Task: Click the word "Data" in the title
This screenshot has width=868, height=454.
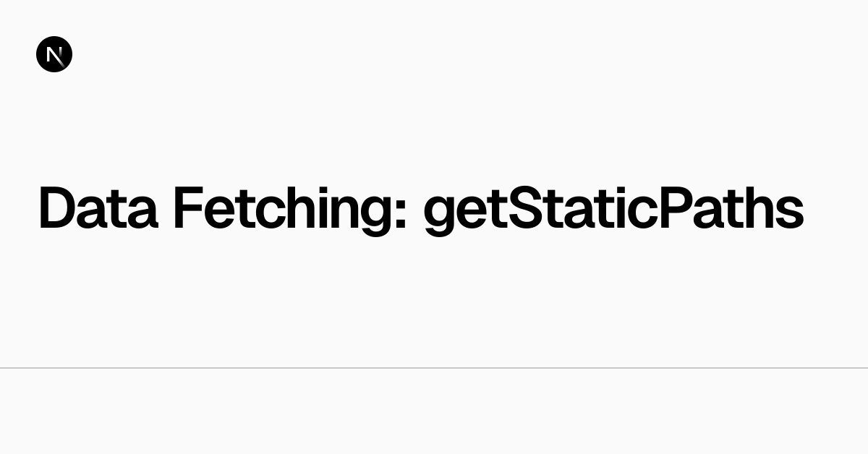Action: coord(98,208)
